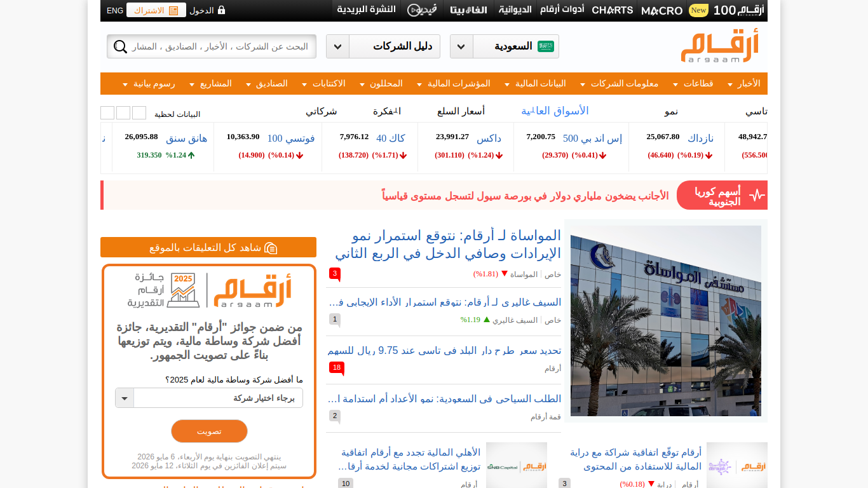
Task: Click the subscription icon beside الاشتراك
Action: (x=173, y=10)
